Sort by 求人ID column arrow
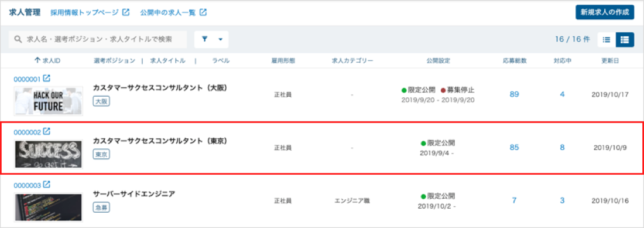This screenshot has width=644, height=228. (37, 60)
